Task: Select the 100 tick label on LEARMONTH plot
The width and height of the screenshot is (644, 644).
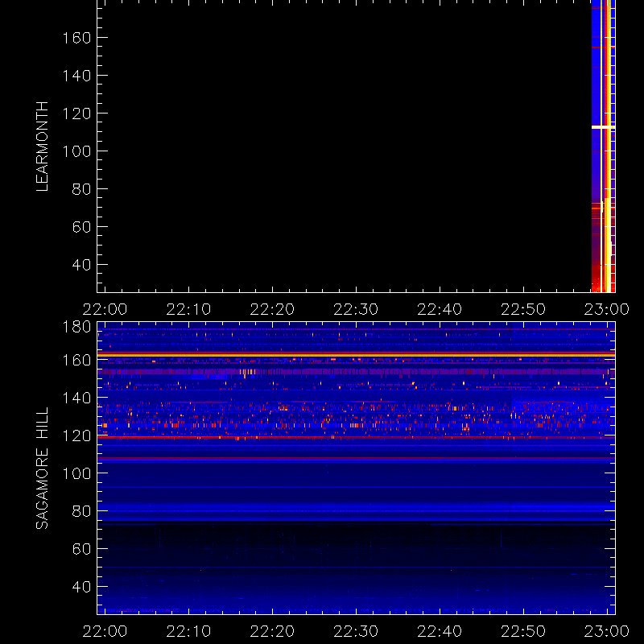Action: pyautogui.click(x=76, y=151)
